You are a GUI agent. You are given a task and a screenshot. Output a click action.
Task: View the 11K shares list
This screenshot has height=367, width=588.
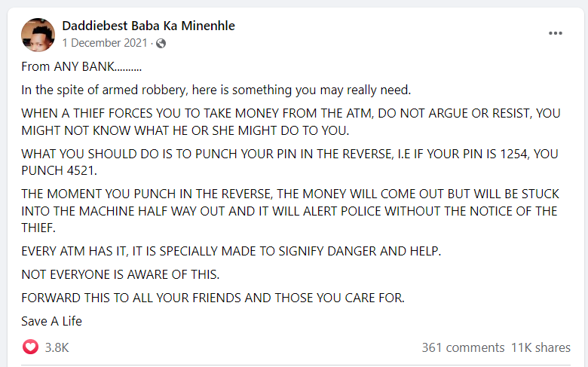coord(541,347)
